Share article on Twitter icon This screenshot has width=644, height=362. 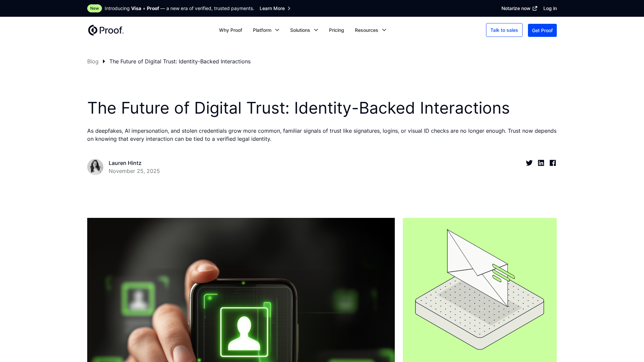click(529, 163)
